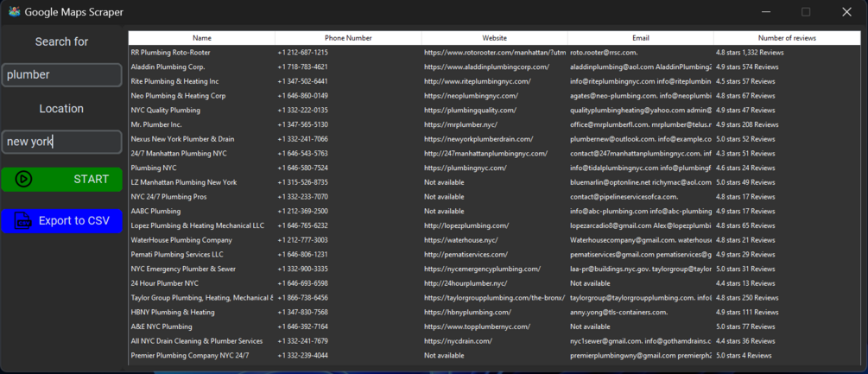
Task: Focus the 'new york' location field
Action: pyautogui.click(x=61, y=142)
